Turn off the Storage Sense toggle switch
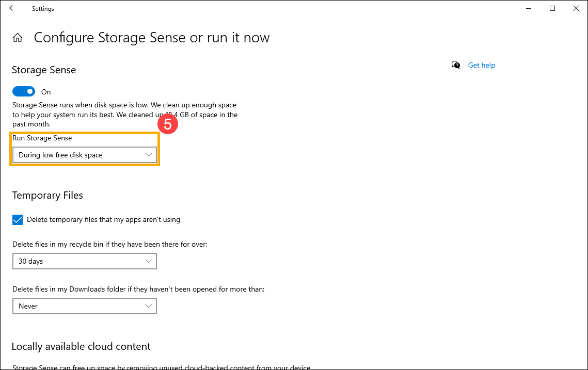This screenshot has width=588, height=370. point(23,91)
